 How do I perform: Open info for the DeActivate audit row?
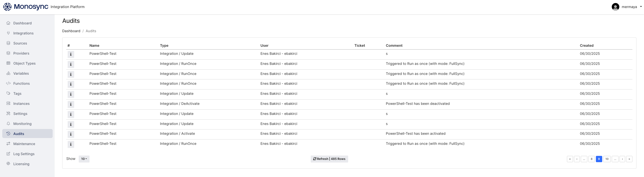point(71,104)
